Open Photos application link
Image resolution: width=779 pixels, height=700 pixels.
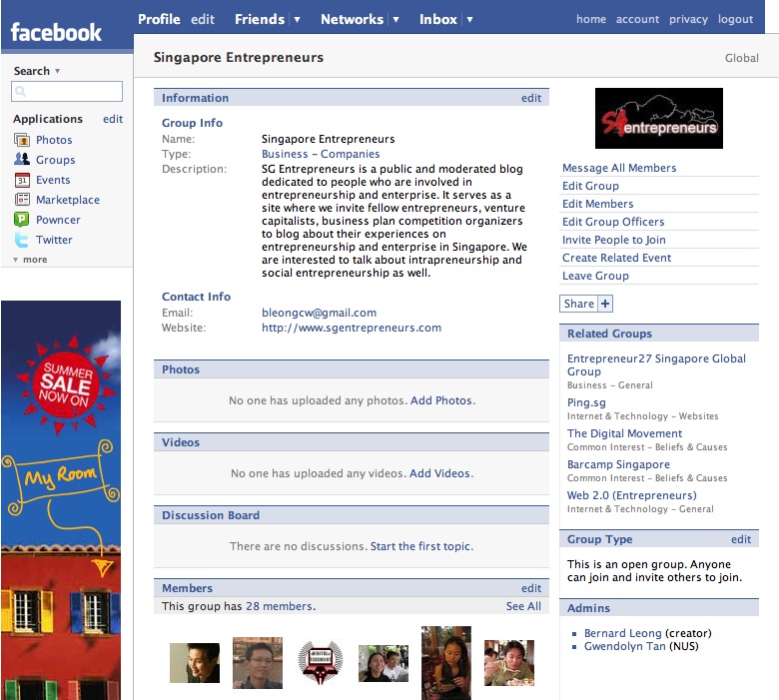tap(54, 140)
